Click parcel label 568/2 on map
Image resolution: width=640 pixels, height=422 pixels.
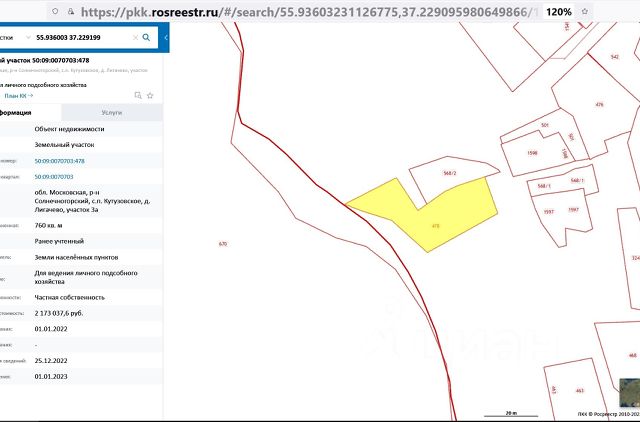tap(449, 173)
